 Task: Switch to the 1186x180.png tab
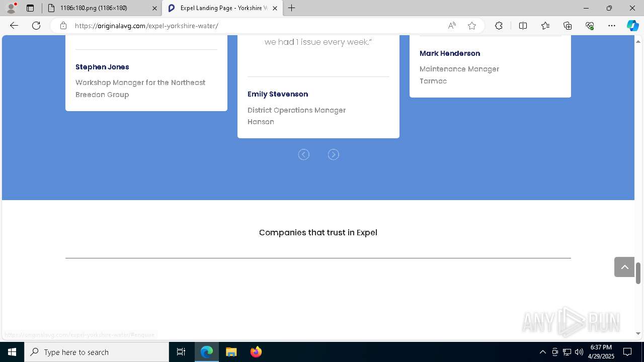[x=102, y=8]
